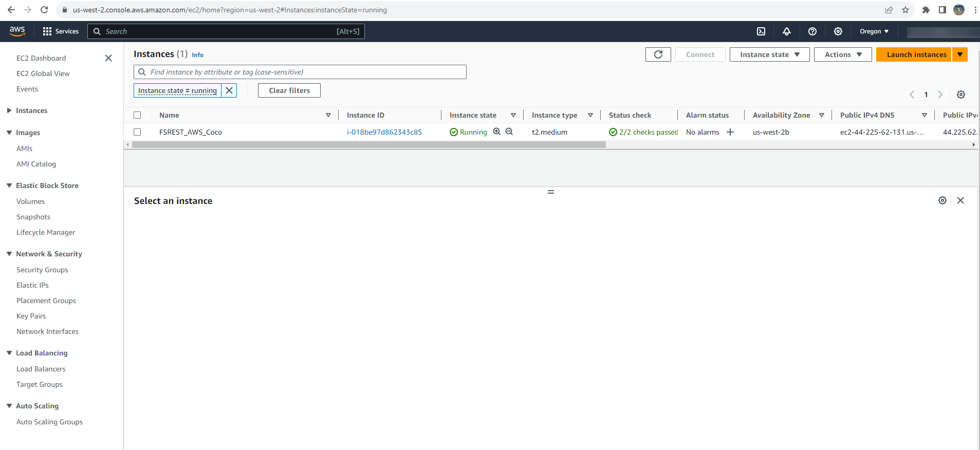Focus the AWS console Search box
980x450 pixels.
[226, 31]
